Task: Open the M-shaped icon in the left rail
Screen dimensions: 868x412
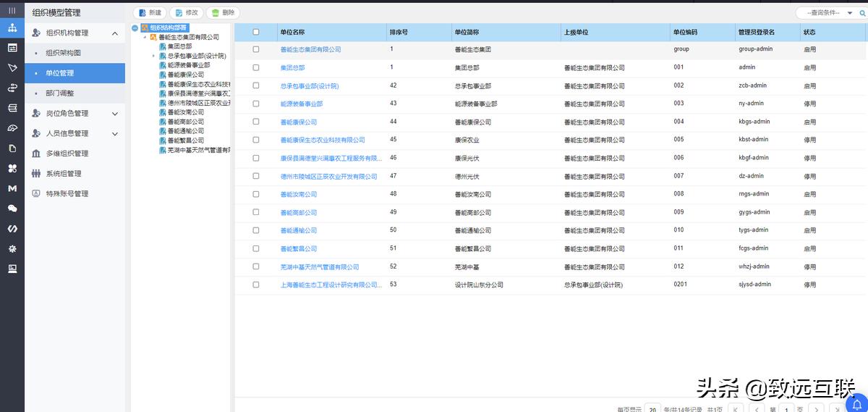Action: click(x=12, y=188)
